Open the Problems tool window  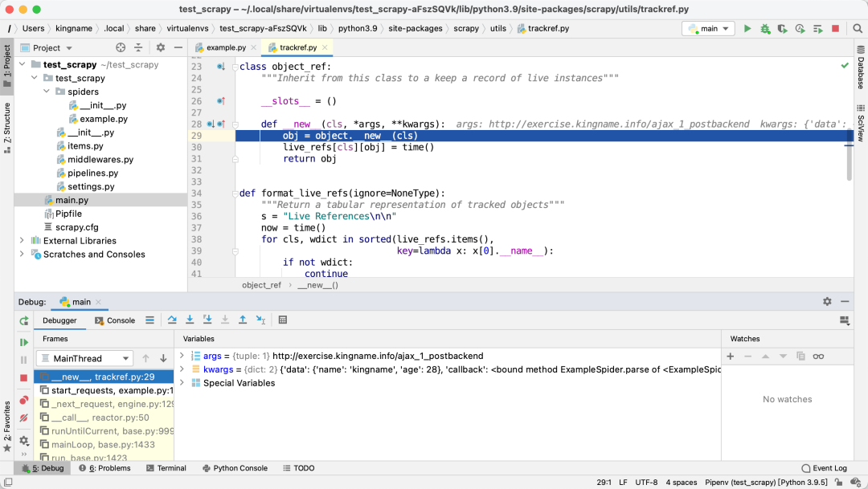point(104,468)
